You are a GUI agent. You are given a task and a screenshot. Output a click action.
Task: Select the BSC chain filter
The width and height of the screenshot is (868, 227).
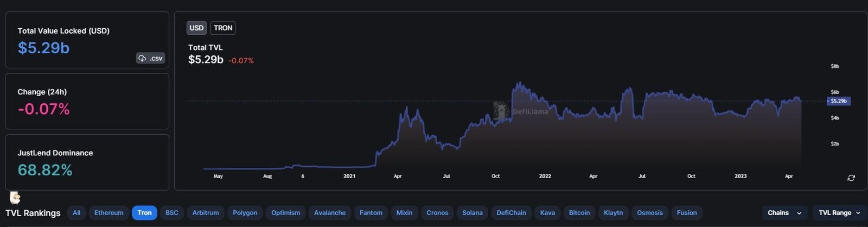click(x=172, y=213)
